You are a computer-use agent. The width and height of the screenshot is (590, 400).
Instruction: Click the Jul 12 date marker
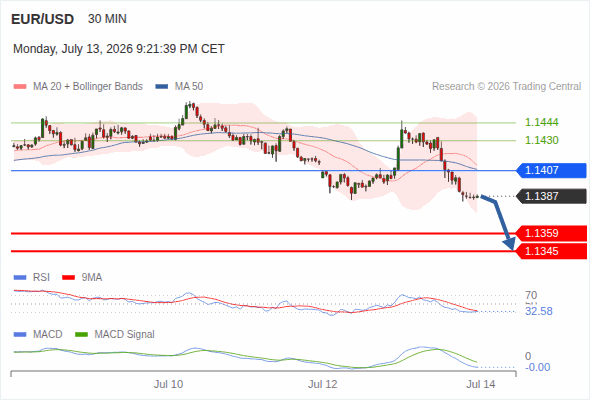pos(322,384)
